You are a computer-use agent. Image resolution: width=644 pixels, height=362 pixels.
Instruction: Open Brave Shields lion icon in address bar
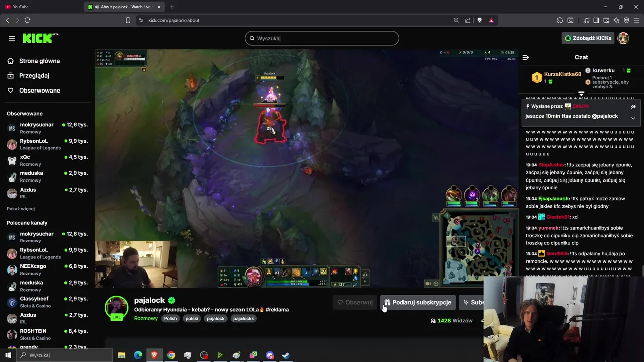(479, 20)
